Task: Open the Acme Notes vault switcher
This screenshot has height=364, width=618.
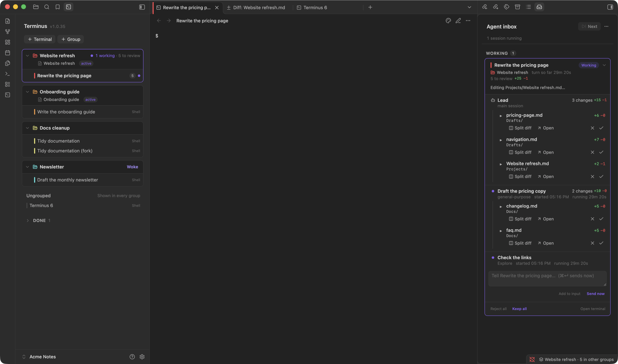Action: click(x=39, y=357)
